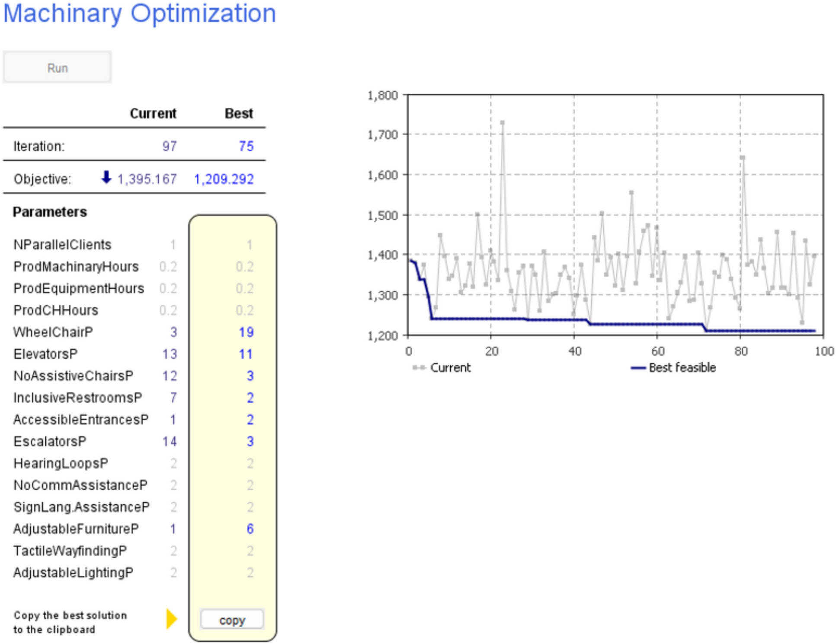
Task: Click the current iteration number 97
Action: [x=169, y=146]
